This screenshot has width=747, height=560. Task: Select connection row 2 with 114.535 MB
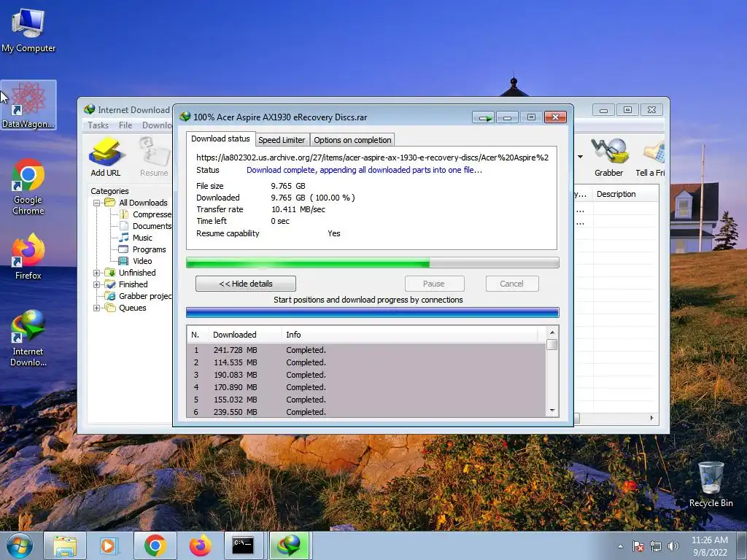coord(366,362)
